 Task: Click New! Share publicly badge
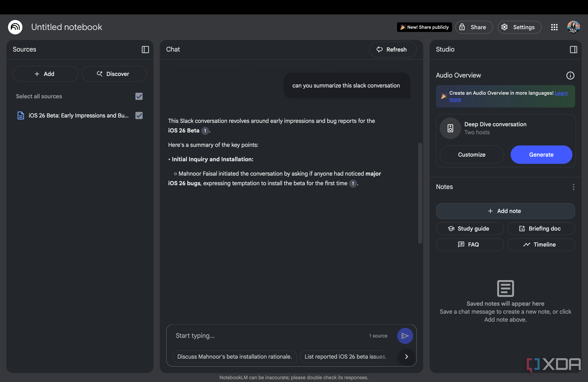(x=424, y=27)
